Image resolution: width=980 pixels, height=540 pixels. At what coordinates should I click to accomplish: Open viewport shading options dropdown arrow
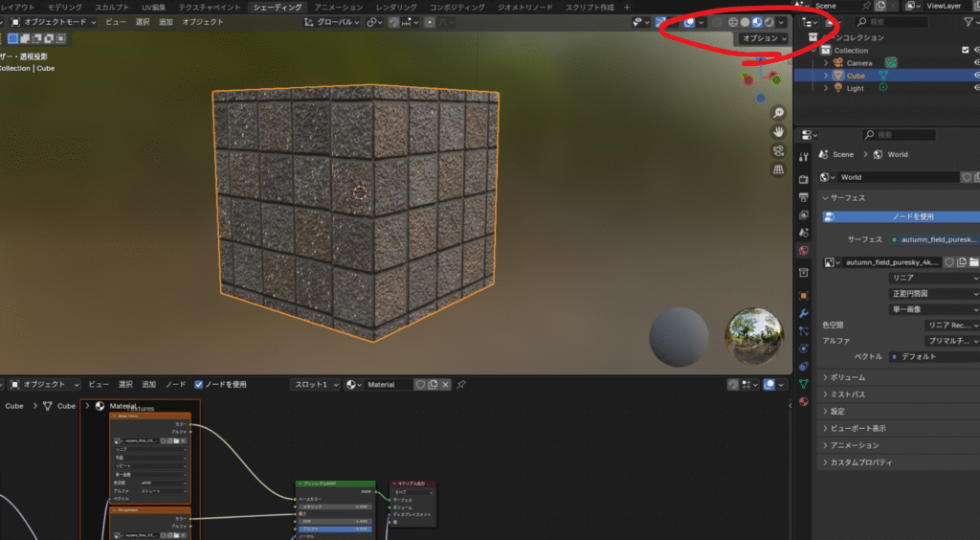pyautogui.click(x=781, y=22)
